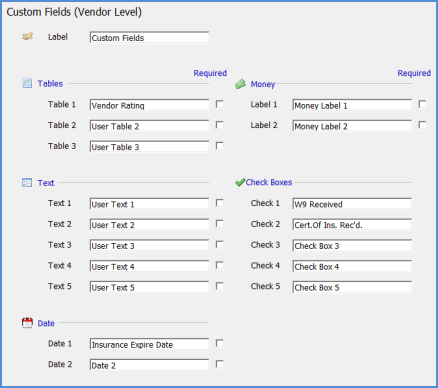438x388 pixels.
Task: Select the Vendor Rating table field
Action: pos(149,105)
